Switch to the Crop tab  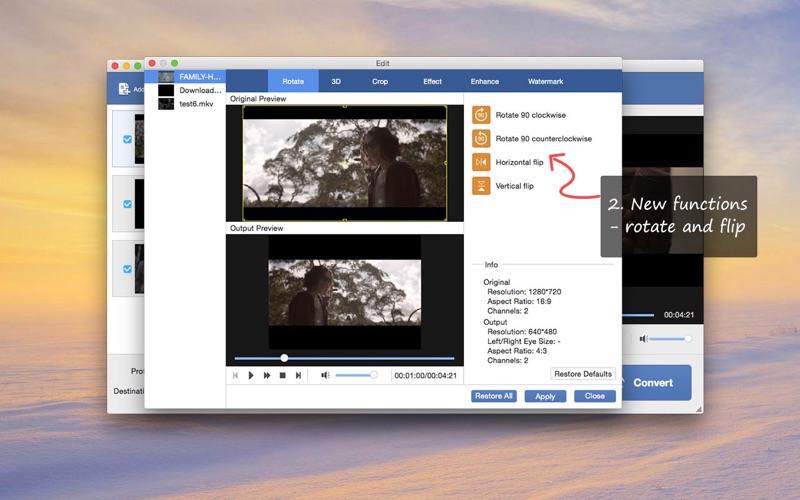(380, 82)
